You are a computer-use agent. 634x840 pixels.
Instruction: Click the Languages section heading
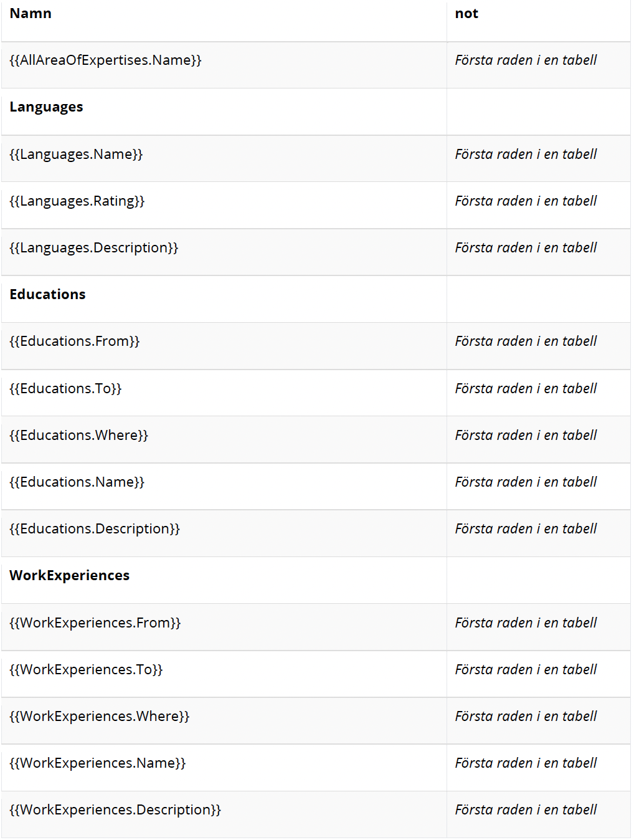[x=46, y=107]
